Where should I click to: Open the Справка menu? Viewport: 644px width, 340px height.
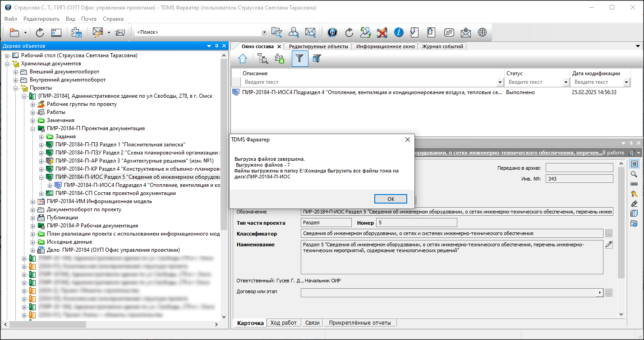[x=113, y=19]
